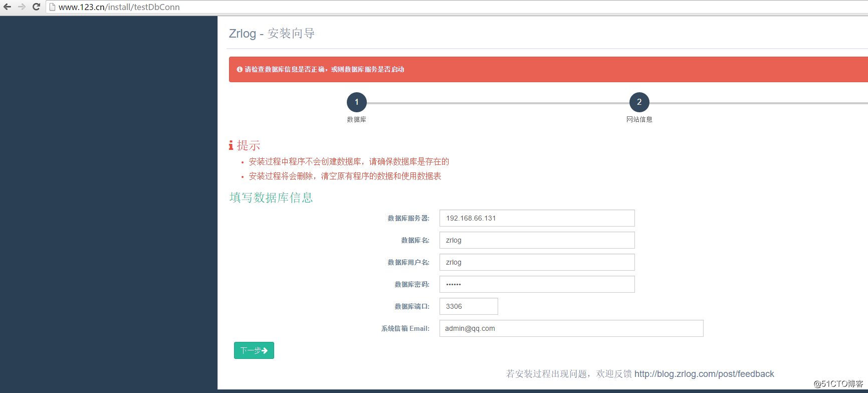
Task: Click the 数据库名 label
Action: point(415,240)
